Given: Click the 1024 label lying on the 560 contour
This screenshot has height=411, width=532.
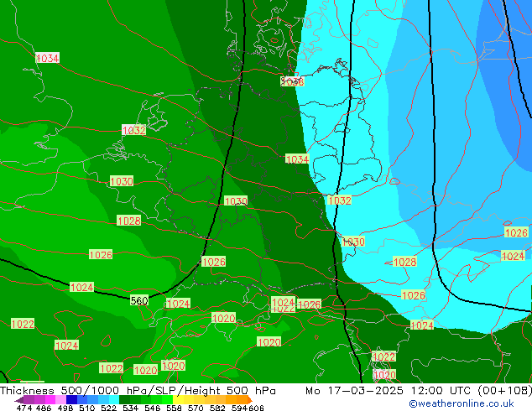Looking at the screenshot, I should [x=81, y=287].
